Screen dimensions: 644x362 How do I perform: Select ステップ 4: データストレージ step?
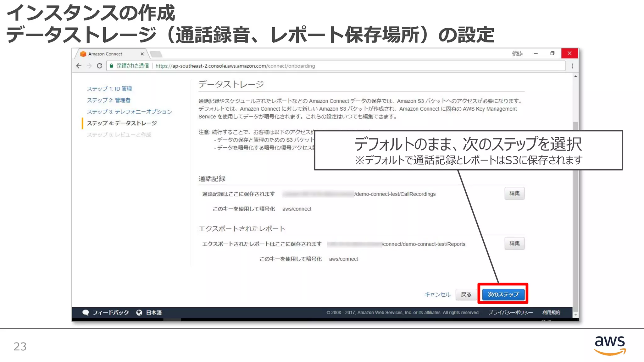pyautogui.click(x=122, y=123)
